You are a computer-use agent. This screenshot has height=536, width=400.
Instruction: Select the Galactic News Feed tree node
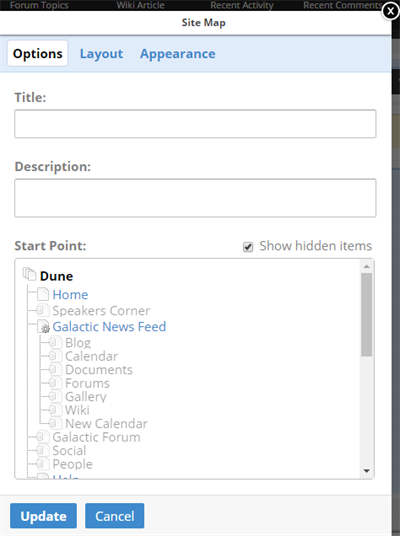[x=109, y=326]
